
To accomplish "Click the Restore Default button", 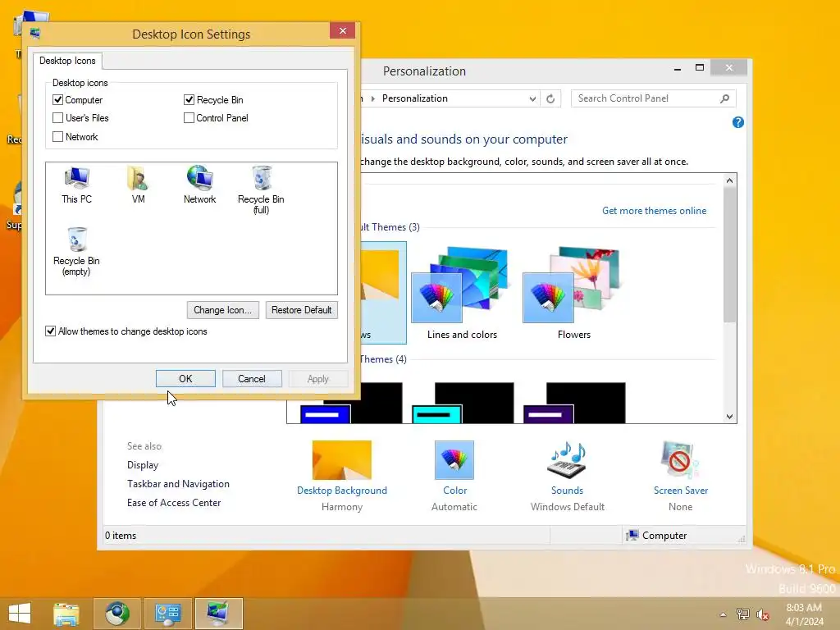I will (302, 310).
